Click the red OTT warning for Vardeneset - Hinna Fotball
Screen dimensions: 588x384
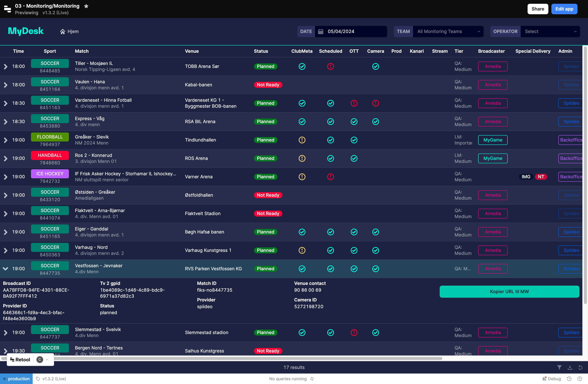354,103
